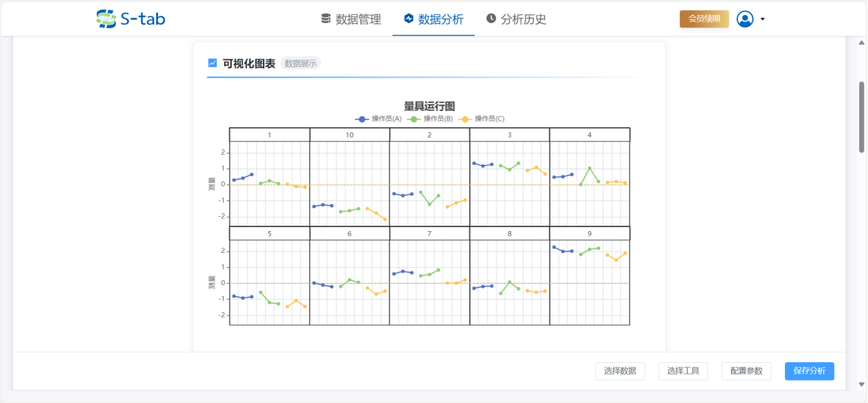Toggle 操作员(A) legend series
This screenshot has height=403, width=868.
pyautogui.click(x=378, y=119)
